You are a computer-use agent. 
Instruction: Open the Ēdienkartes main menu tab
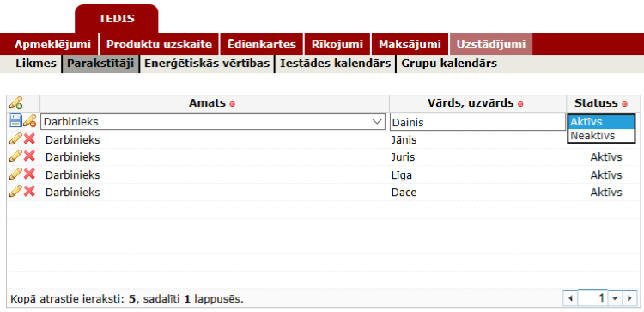pyautogui.click(x=262, y=45)
